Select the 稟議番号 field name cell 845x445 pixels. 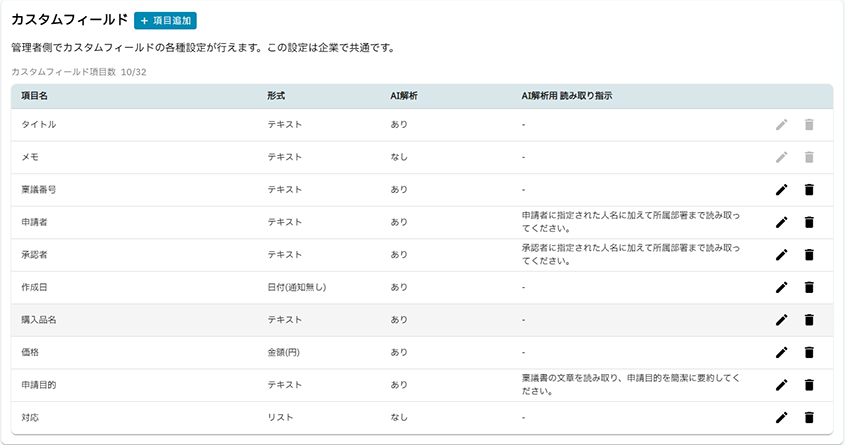coord(39,190)
